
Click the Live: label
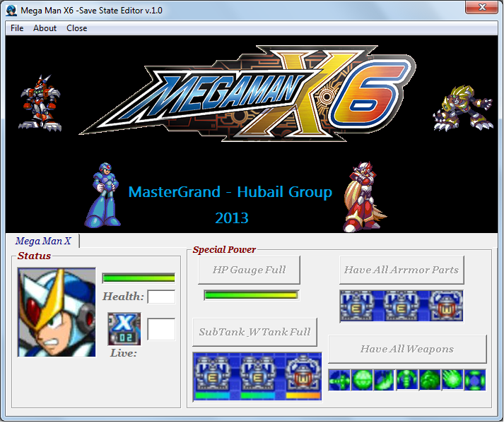coord(124,353)
